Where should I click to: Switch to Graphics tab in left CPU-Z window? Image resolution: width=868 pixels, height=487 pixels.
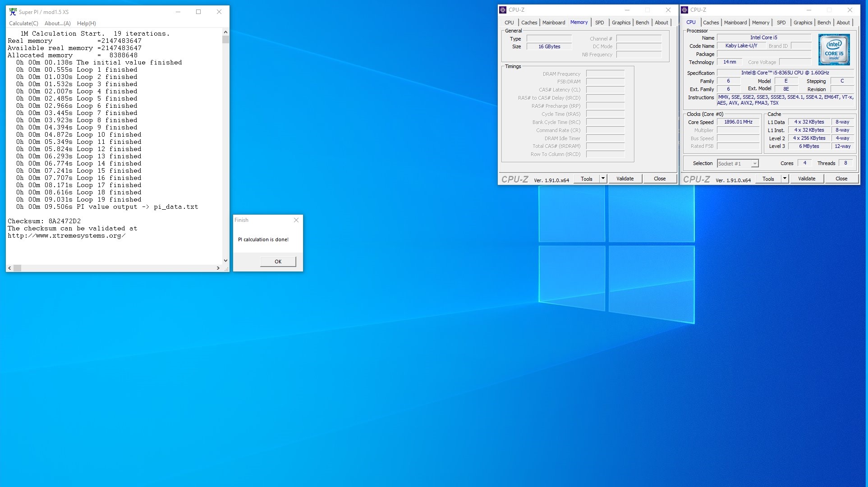(621, 23)
